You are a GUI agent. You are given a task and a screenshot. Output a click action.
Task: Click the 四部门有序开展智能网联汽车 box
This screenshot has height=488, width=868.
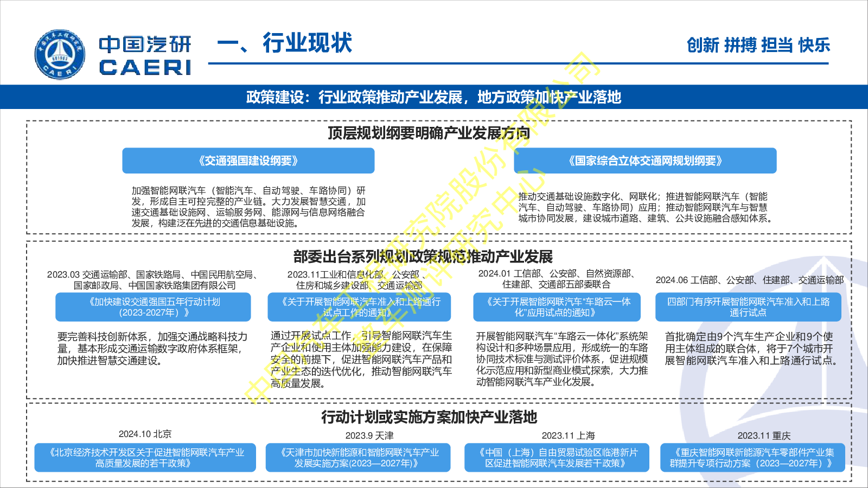coord(748,307)
